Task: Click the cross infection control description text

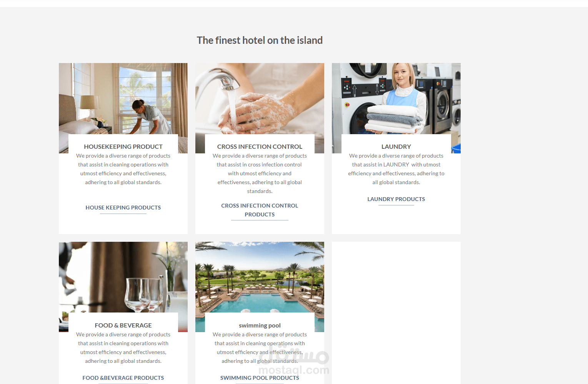Action: pos(260,173)
